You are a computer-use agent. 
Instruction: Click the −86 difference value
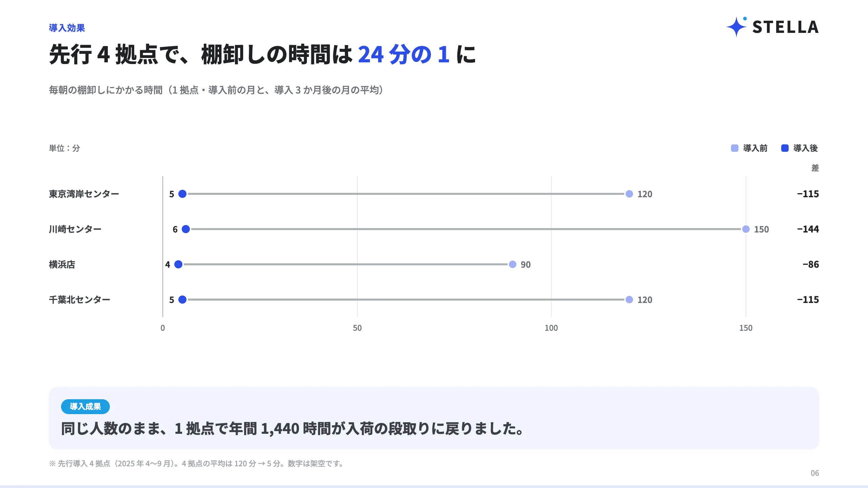[811, 264]
